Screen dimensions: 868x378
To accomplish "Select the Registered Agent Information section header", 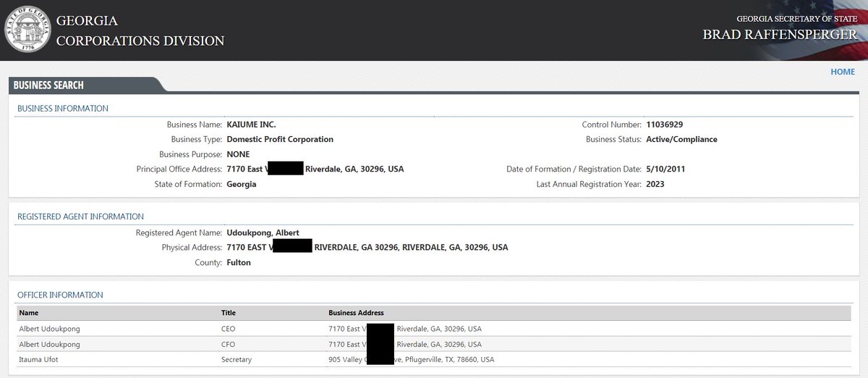I will 80,217.
